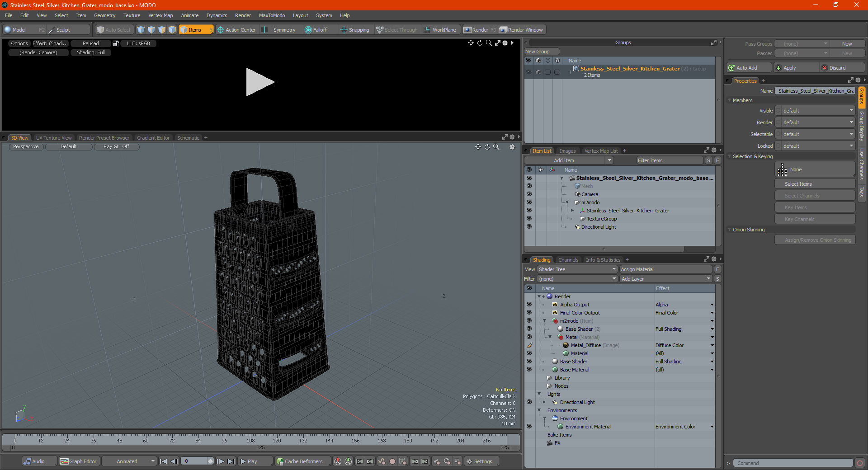Screen dimensions: 868x470
Task: Open Shader Tree view dropdown
Action: (577, 269)
